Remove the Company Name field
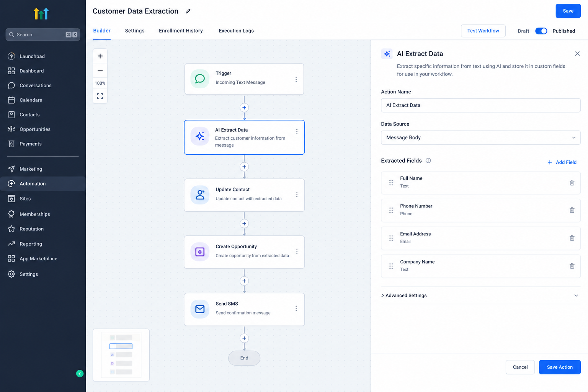The height and width of the screenshot is (392, 588). coord(572,266)
